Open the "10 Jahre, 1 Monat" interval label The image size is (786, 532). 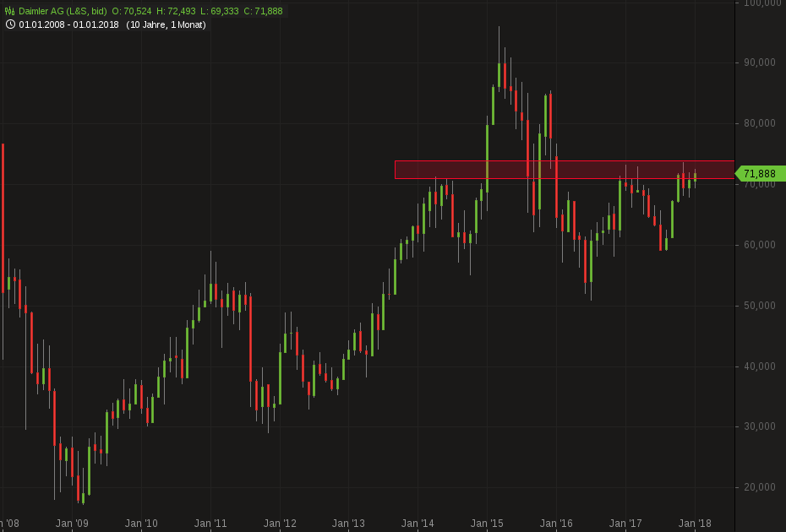166,24
